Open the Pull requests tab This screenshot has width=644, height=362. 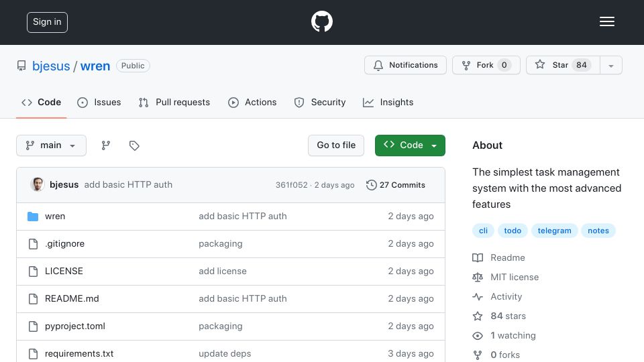[174, 102]
